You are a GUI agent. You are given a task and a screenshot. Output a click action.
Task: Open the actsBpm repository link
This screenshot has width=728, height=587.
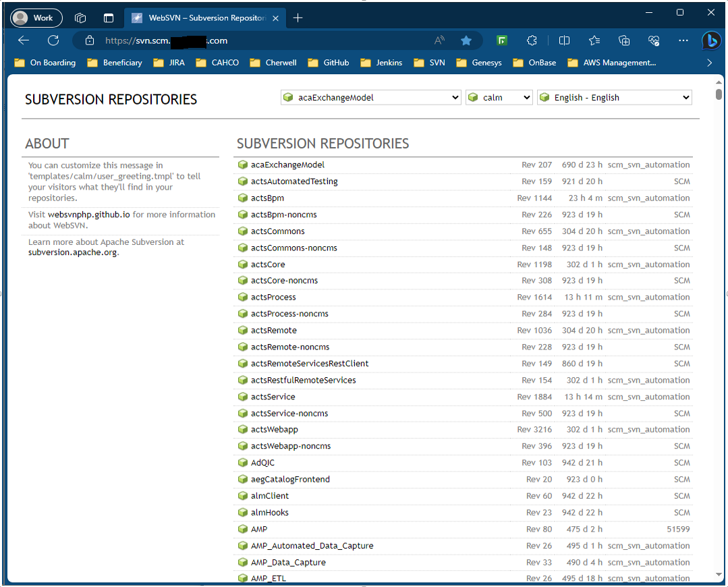(x=267, y=198)
